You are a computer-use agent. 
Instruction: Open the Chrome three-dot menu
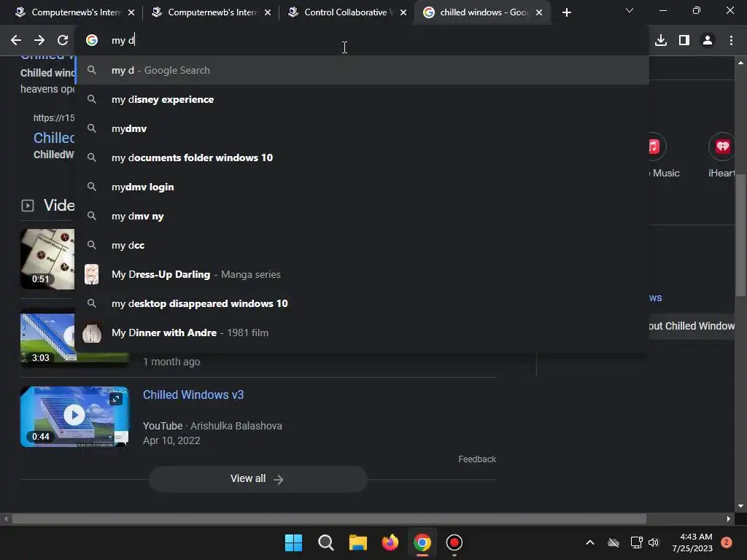(731, 41)
